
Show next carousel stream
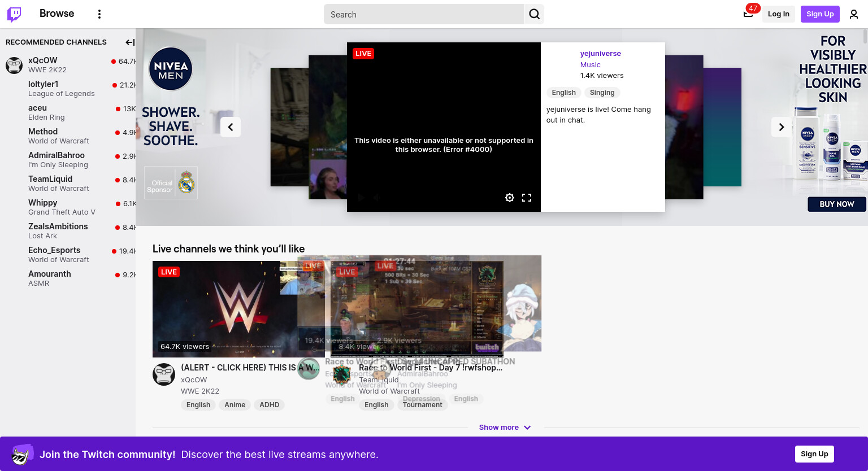[782, 127]
